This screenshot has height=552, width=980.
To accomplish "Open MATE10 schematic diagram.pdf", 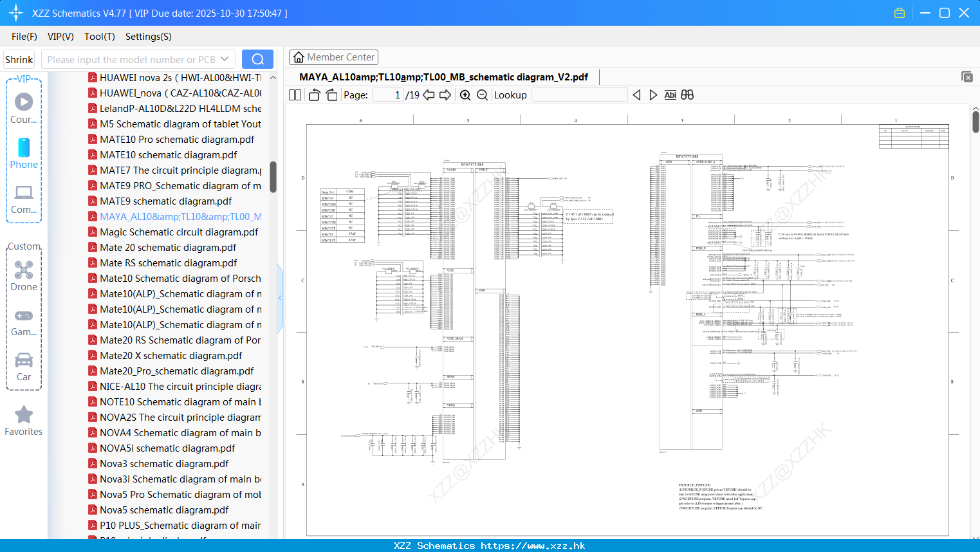I will click(x=162, y=154).
